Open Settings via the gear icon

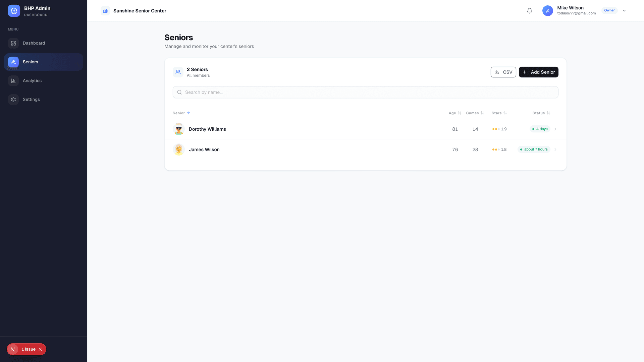[13, 99]
